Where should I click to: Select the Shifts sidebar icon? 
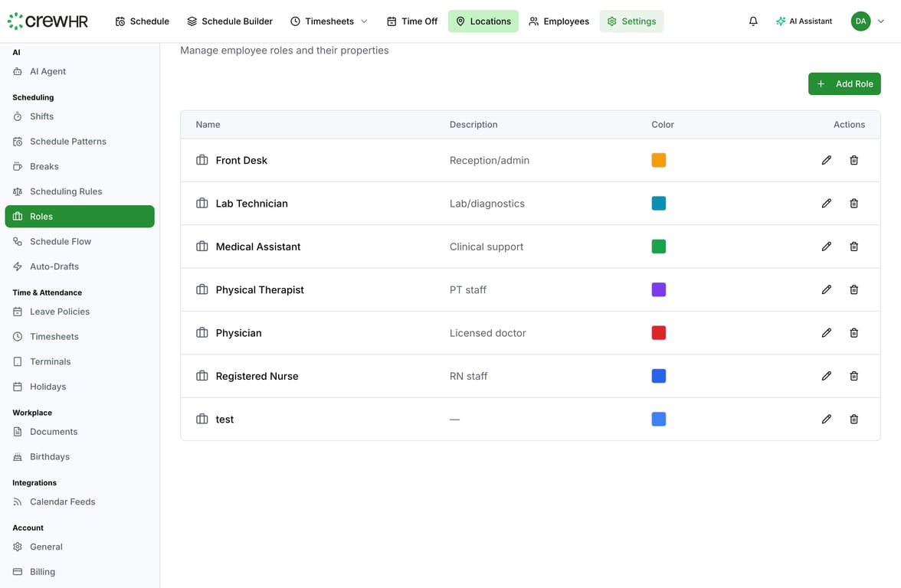point(17,116)
